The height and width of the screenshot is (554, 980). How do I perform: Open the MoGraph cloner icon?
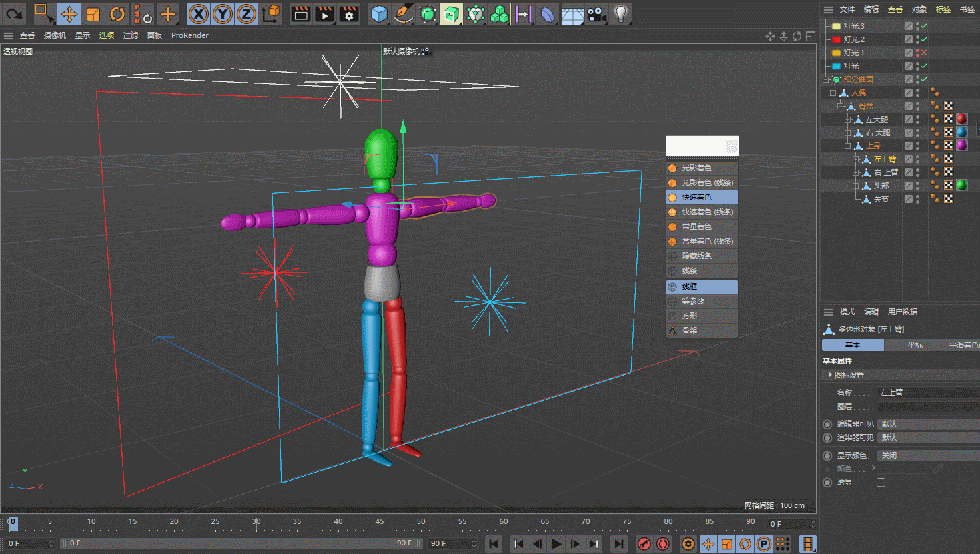point(499,13)
